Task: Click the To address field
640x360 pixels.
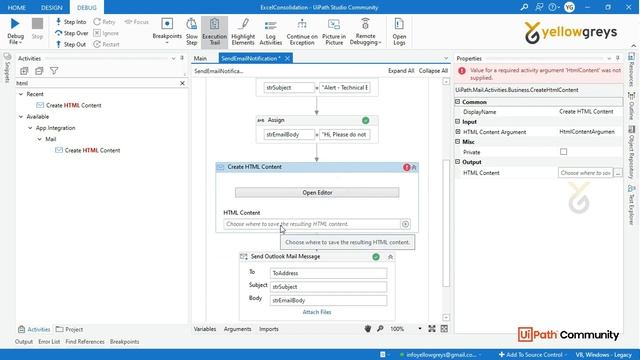Action: (x=328, y=273)
